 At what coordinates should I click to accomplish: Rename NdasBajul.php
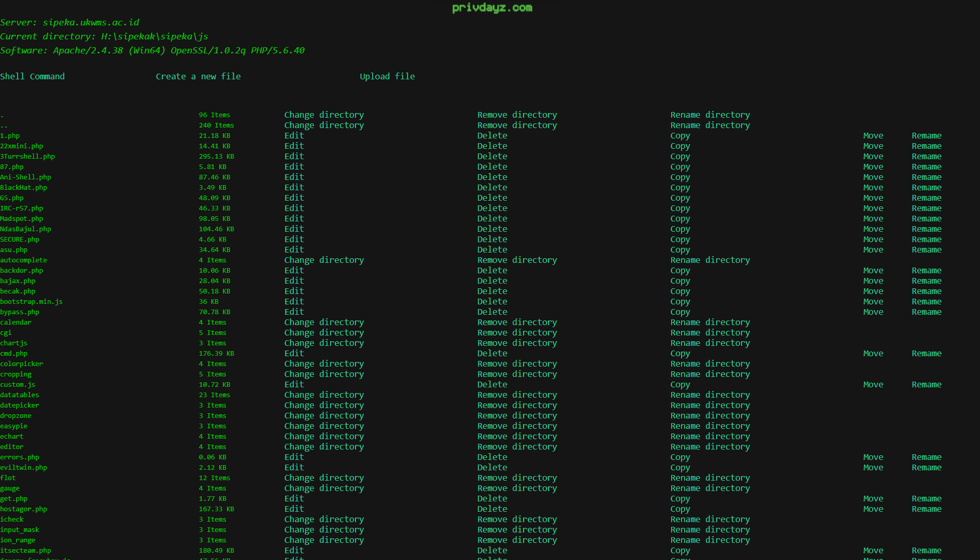926,229
